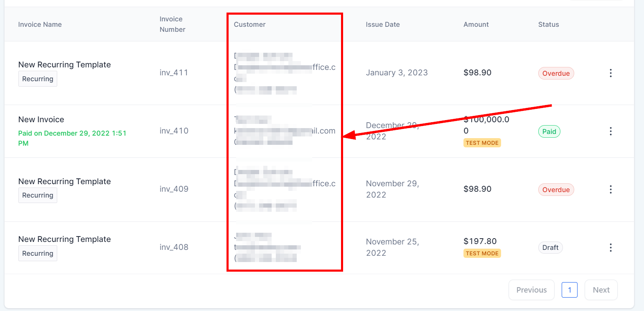Click Overdue badge on inv_409 row
This screenshot has width=644, height=311.
coord(556,190)
